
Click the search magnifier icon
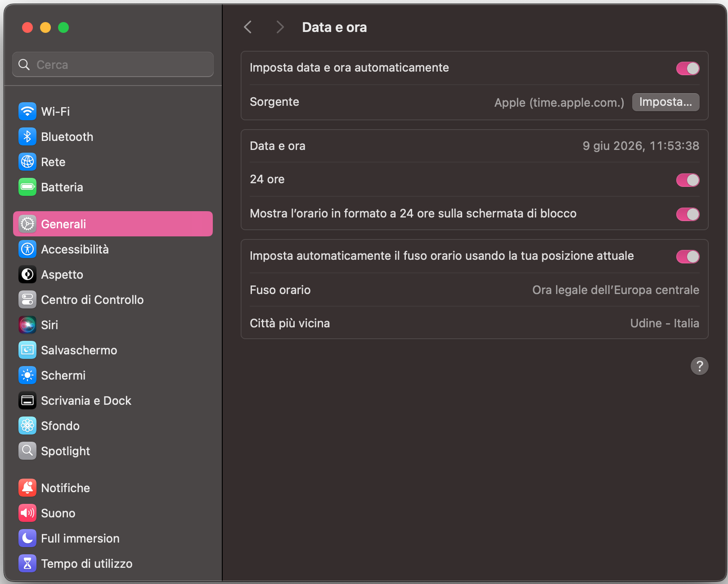pyautogui.click(x=24, y=64)
